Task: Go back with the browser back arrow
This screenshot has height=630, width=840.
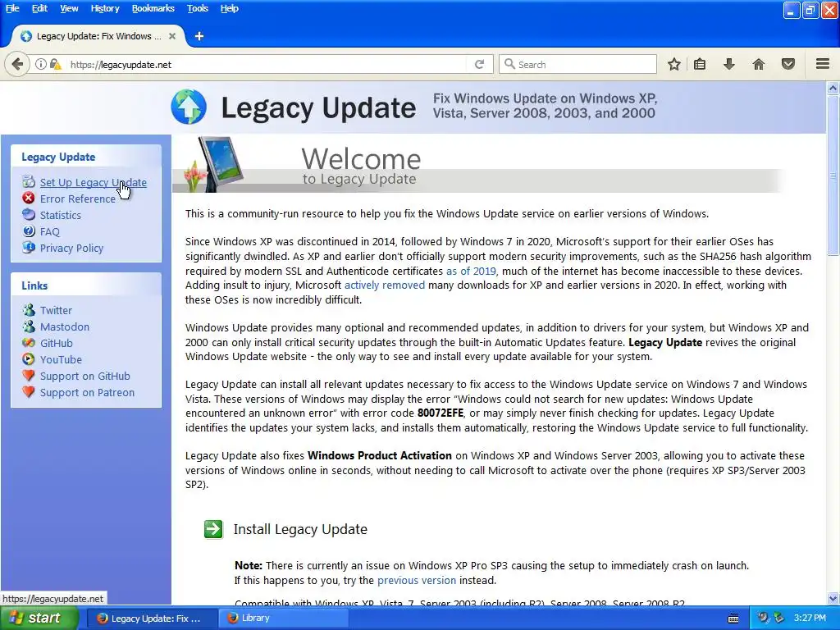Action: pyautogui.click(x=17, y=64)
